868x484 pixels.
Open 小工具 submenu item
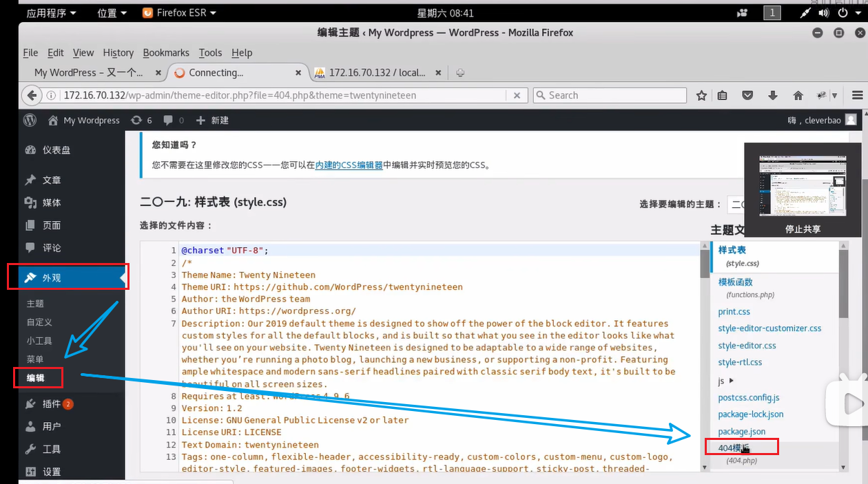click(39, 341)
